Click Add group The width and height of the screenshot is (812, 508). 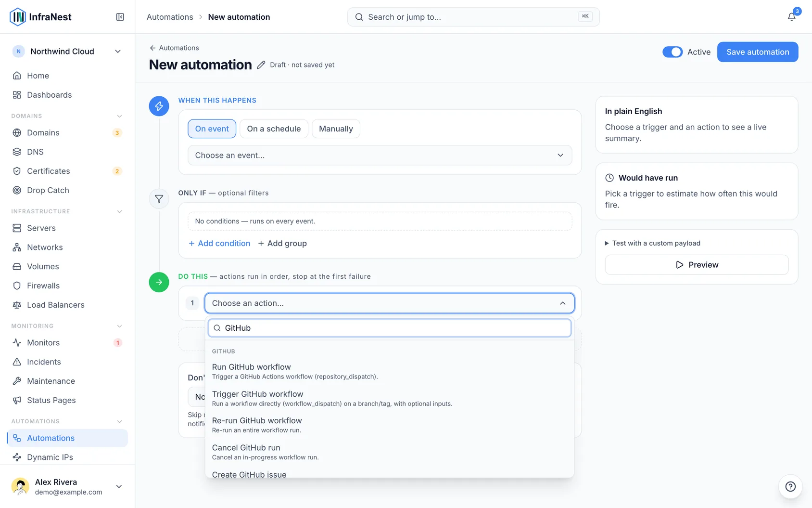pos(282,243)
